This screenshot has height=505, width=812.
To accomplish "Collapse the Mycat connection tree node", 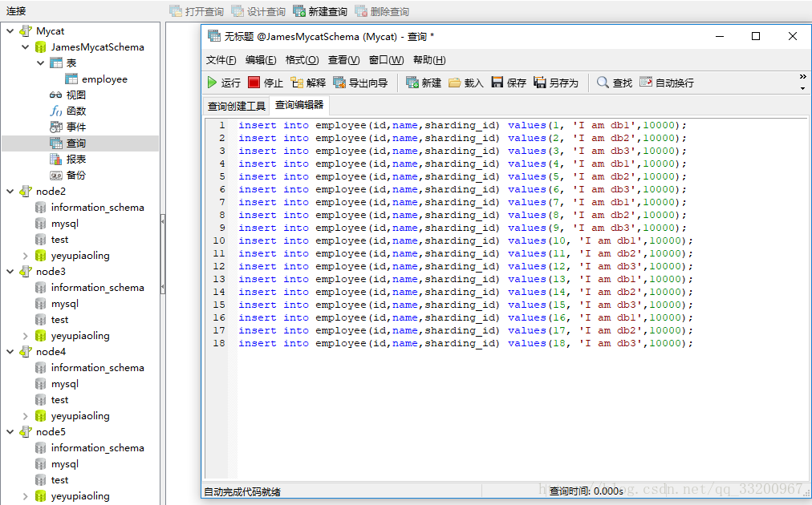I will coord(10,31).
